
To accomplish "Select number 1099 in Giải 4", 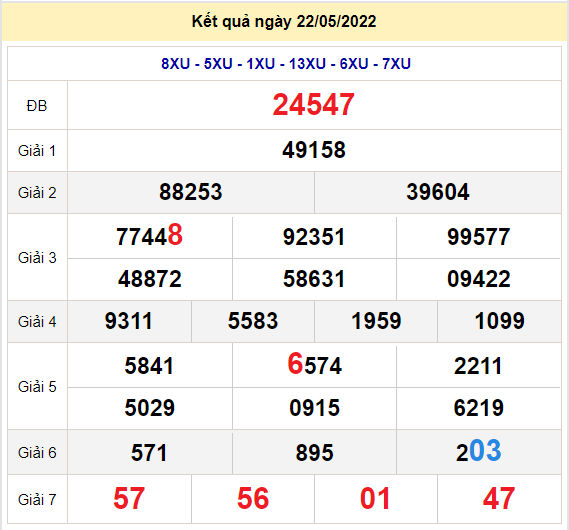I will point(499,321).
